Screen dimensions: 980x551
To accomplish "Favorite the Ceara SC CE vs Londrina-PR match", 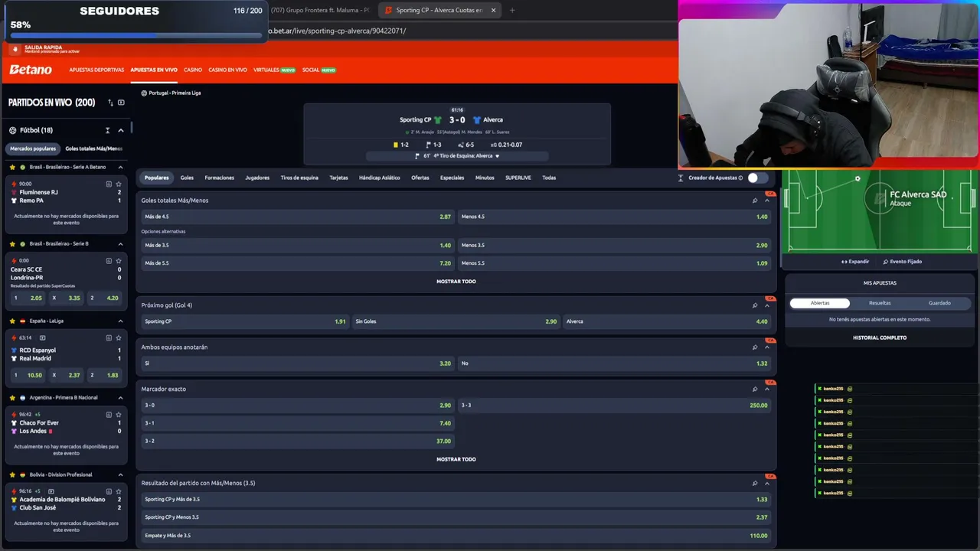I will click(x=119, y=260).
